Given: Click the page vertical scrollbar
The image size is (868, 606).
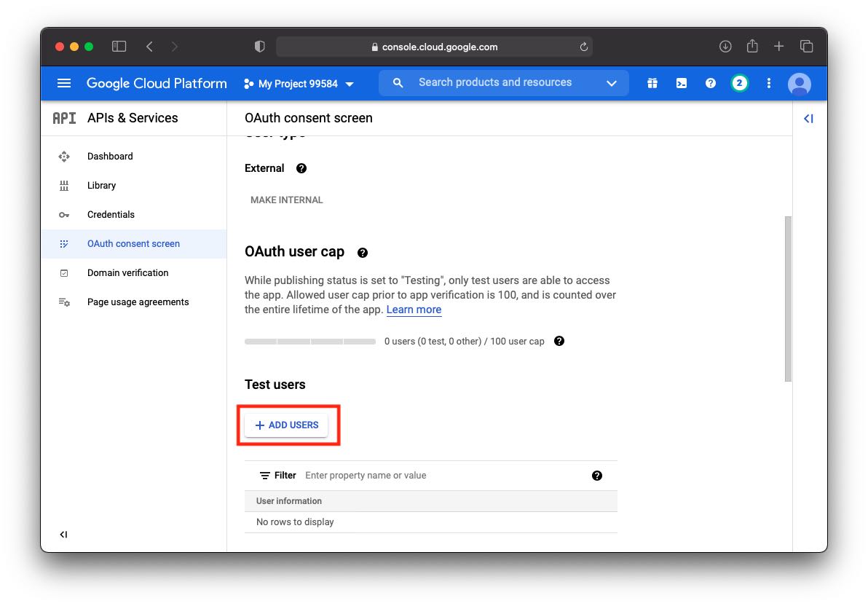Looking at the screenshot, I should [x=788, y=299].
